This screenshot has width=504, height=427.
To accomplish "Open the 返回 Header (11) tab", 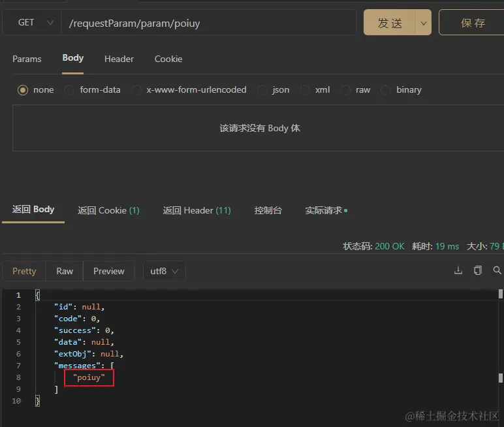I will point(197,211).
